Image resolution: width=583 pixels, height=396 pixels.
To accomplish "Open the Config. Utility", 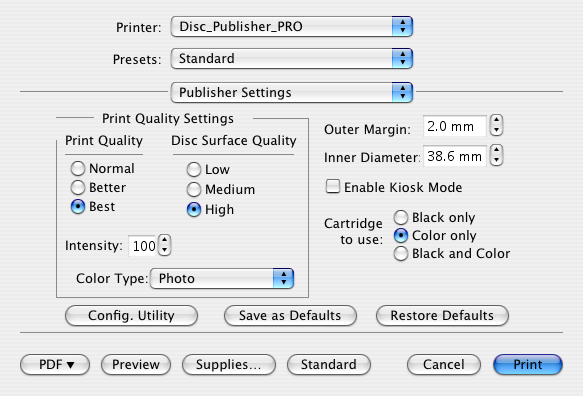I will click(131, 315).
